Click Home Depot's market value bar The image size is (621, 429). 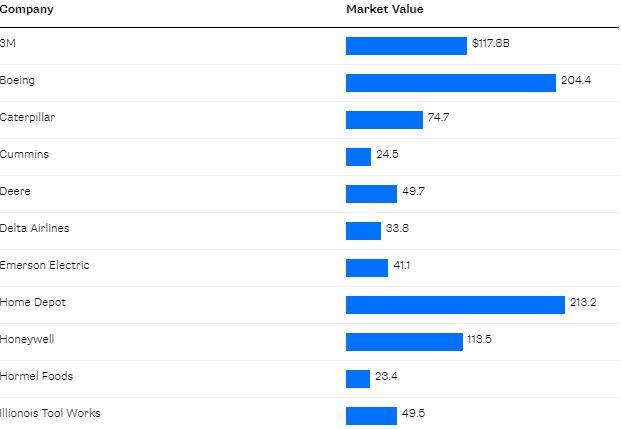455,304
